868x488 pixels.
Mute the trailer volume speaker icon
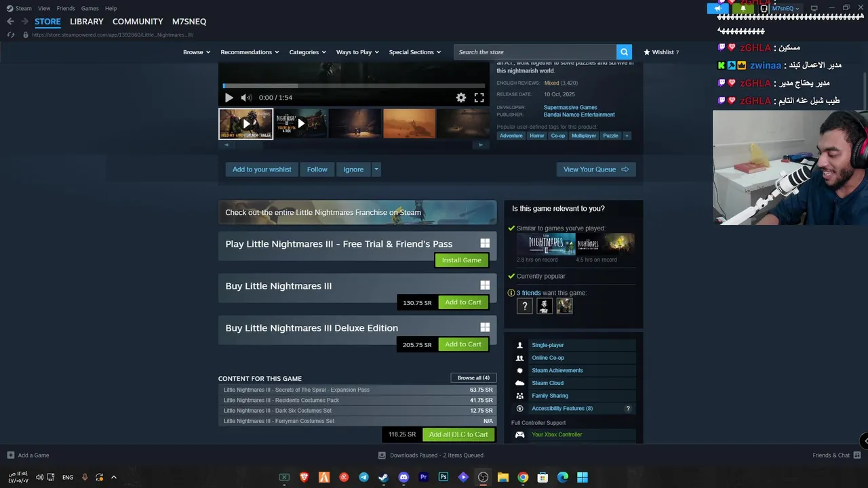click(x=246, y=98)
